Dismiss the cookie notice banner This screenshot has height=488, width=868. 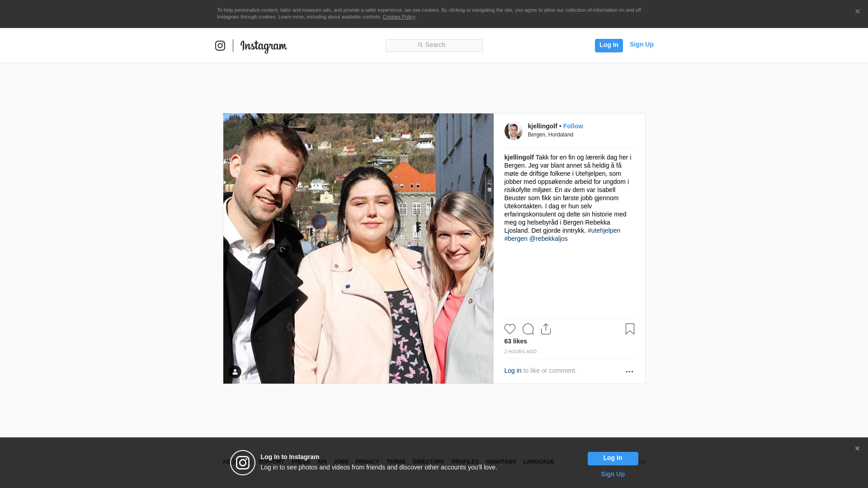pyautogui.click(x=857, y=12)
